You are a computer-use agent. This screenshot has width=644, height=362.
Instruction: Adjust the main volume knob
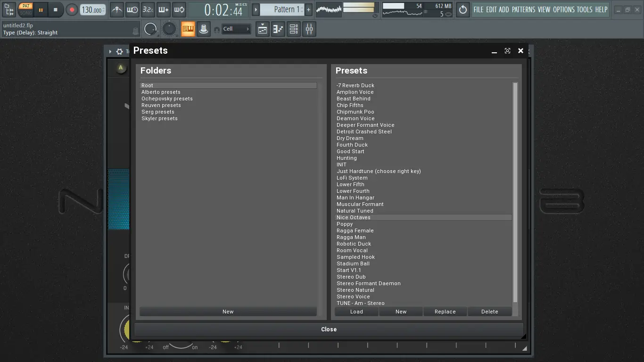click(150, 29)
